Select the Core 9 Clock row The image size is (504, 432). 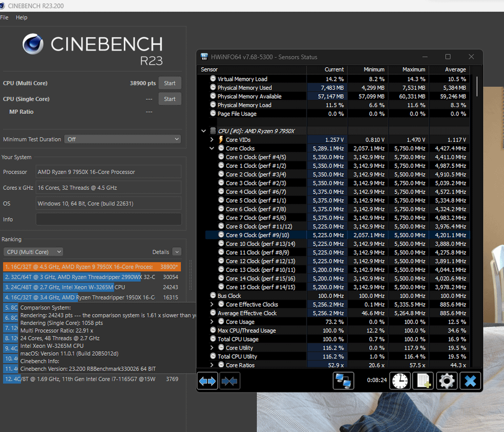pyautogui.click(x=338, y=235)
